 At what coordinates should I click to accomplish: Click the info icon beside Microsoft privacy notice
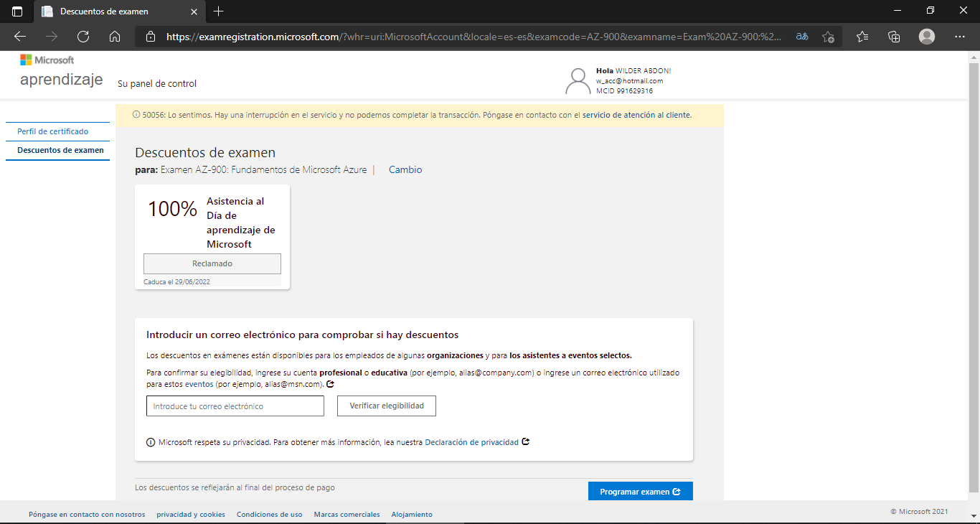(x=151, y=441)
